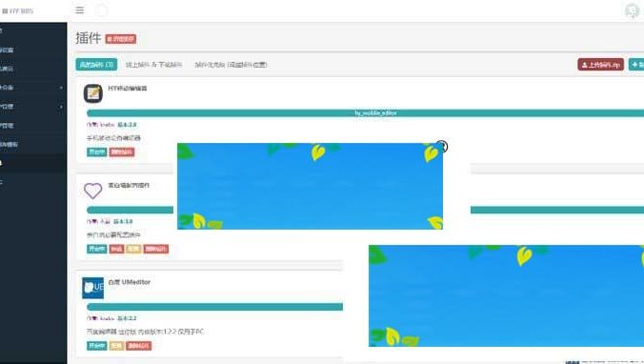Click the red badge beside the 插件 title
The width and height of the screenshot is (644, 364).
pyautogui.click(x=121, y=39)
